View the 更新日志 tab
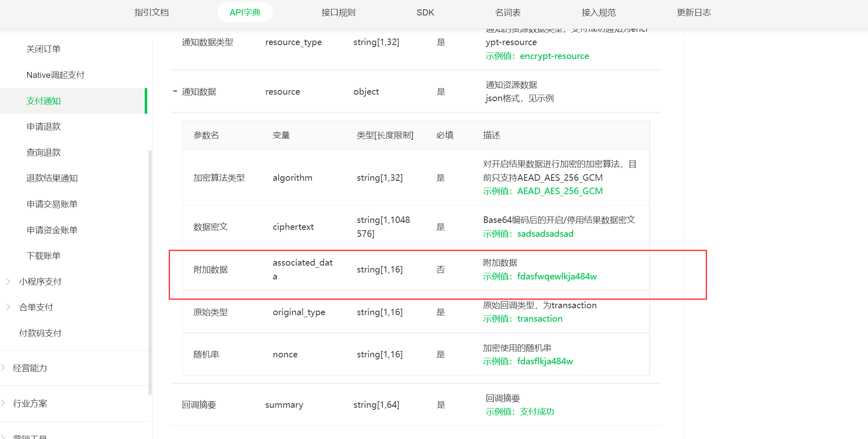The image size is (868, 439). [x=694, y=13]
